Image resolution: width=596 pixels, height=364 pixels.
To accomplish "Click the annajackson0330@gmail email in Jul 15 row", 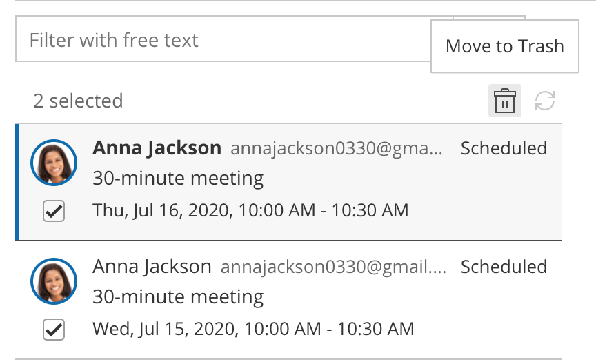I will pyautogui.click(x=334, y=267).
